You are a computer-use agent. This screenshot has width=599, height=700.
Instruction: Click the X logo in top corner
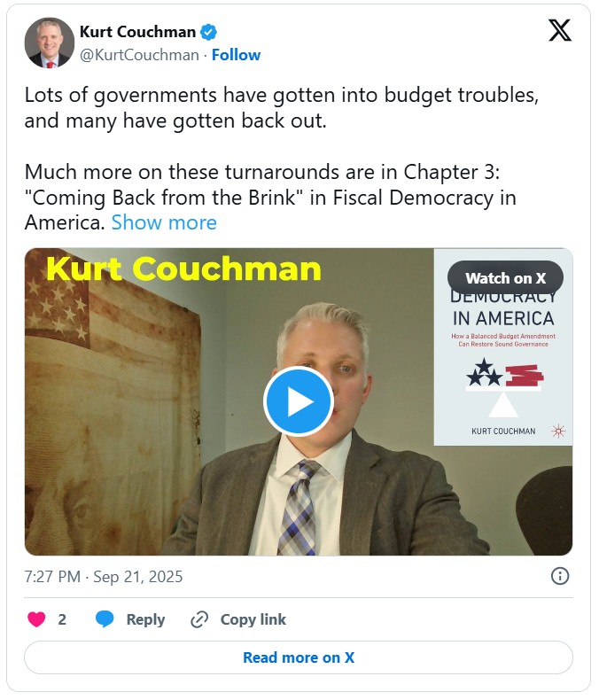pos(560,30)
